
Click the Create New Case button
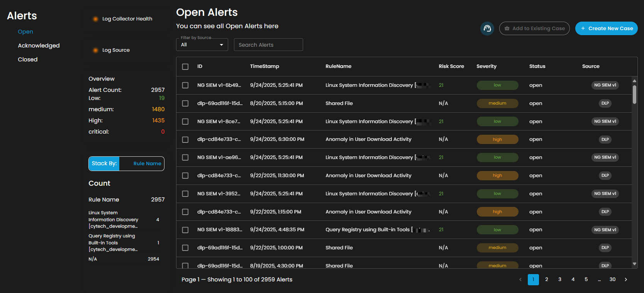[x=606, y=29]
